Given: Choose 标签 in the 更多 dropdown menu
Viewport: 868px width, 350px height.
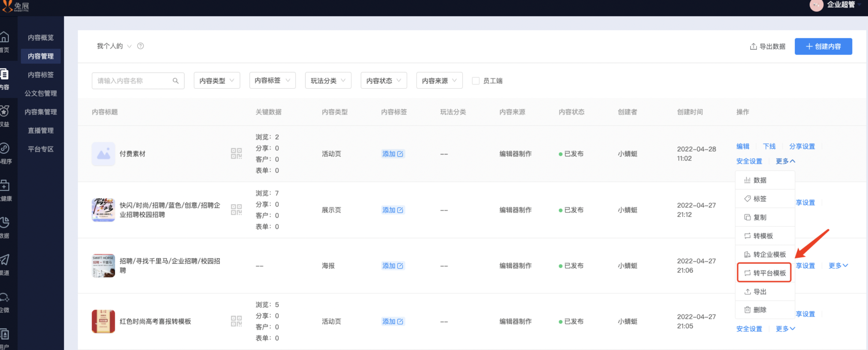Looking at the screenshot, I should 765,199.
